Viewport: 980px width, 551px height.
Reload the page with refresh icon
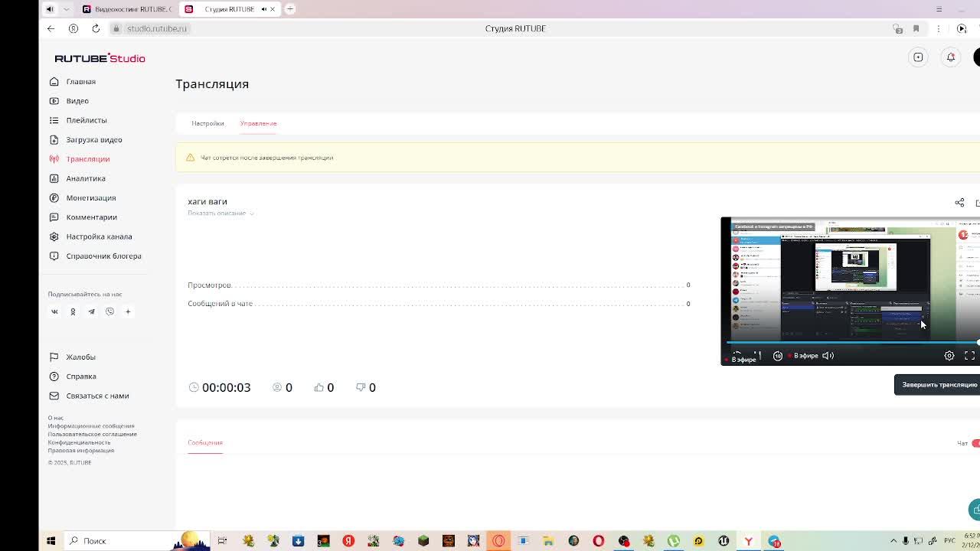pos(96,28)
